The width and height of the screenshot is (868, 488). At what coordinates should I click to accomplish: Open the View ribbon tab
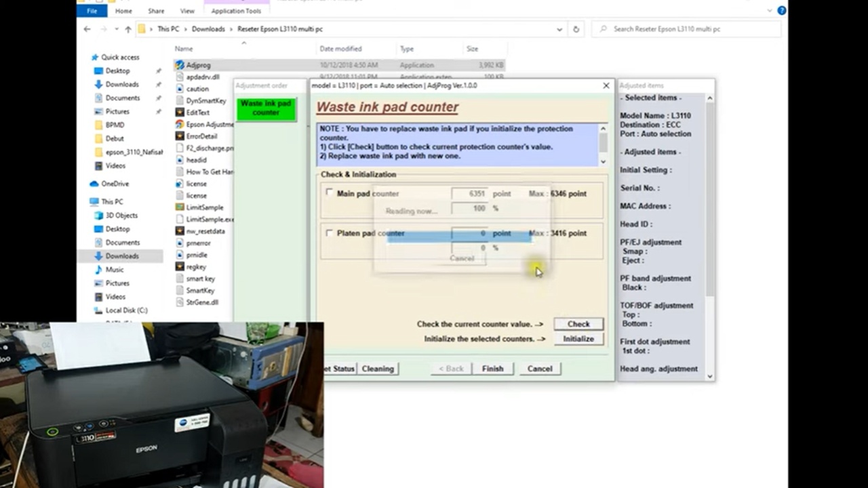(186, 11)
